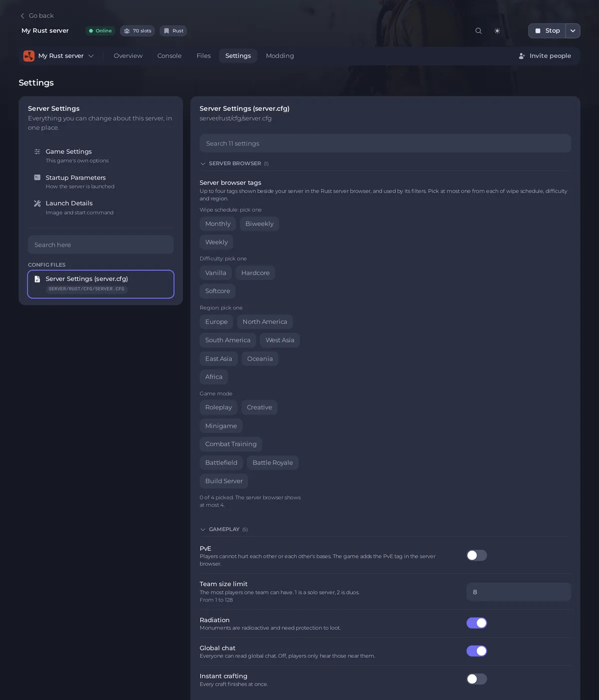Click the slots players icon

click(x=127, y=31)
